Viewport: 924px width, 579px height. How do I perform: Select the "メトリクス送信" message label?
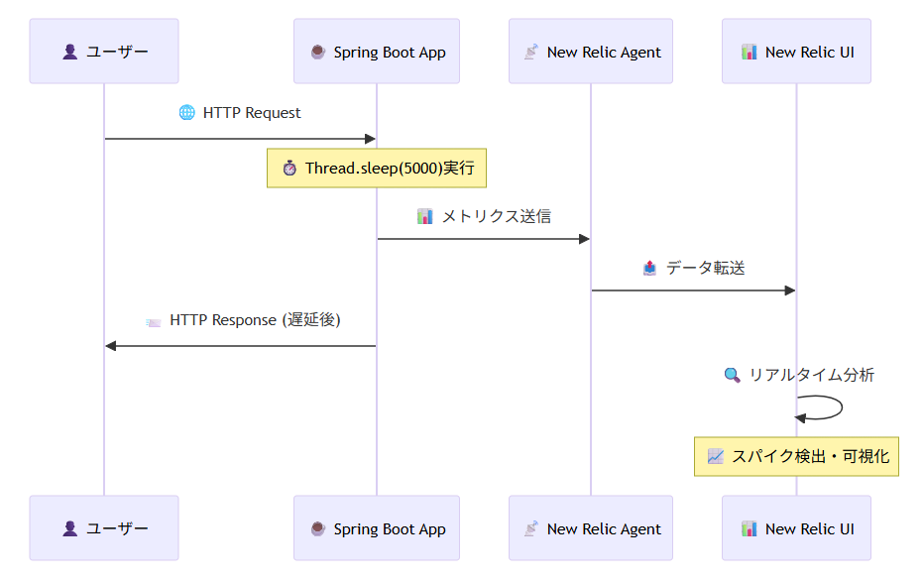497,217
